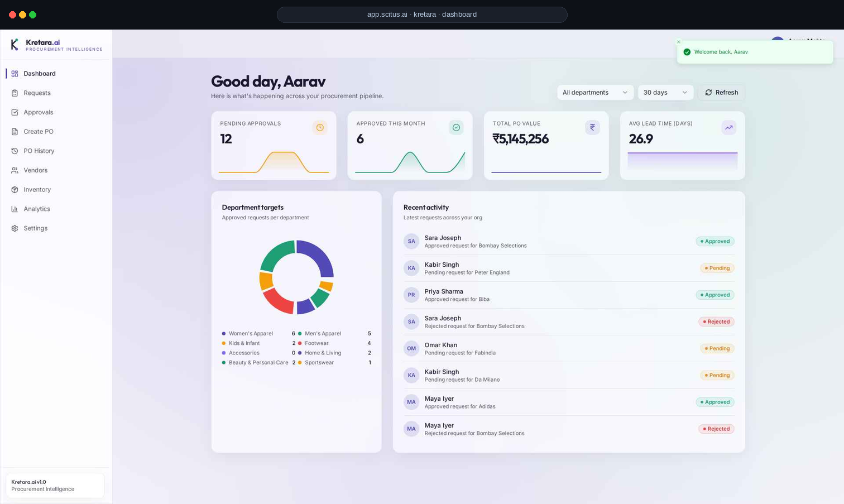Click the Create PO document icon
Image resolution: width=844 pixels, height=504 pixels.
(15, 132)
